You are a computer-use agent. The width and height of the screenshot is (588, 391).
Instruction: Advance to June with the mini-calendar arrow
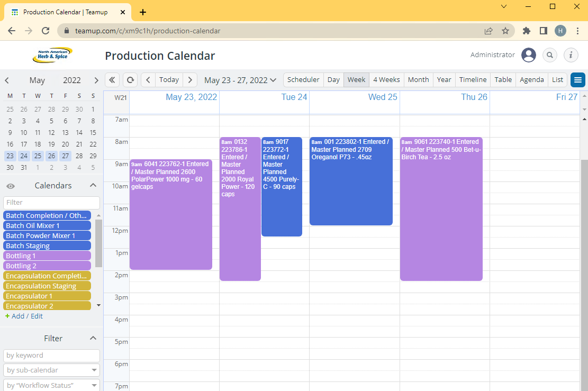pos(96,80)
